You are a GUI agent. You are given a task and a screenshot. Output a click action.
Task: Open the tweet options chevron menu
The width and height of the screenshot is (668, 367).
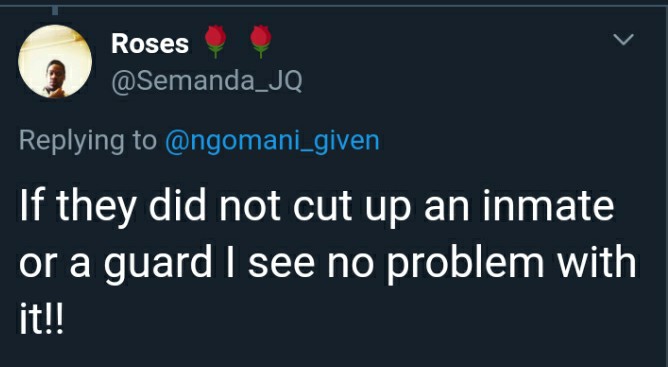tap(623, 40)
